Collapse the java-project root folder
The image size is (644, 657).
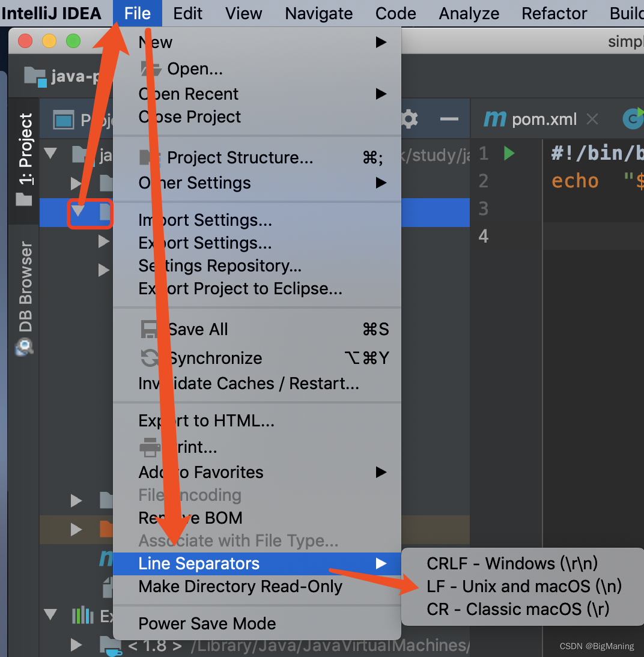51,153
